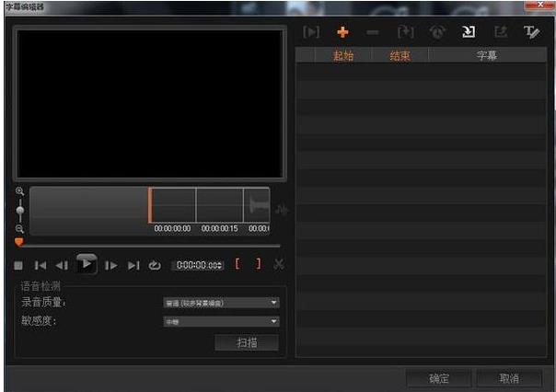
Task: Click the time offset clock icon
Action: (x=437, y=32)
